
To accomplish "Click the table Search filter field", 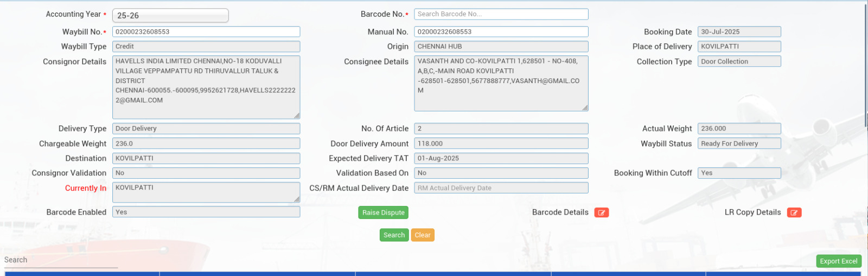I will coord(61,260).
